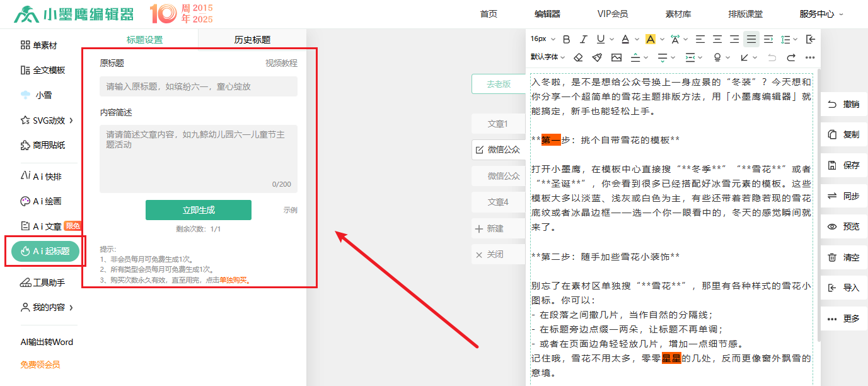This screenshot has width=868, height=386.
Task: Open the 服务中心 top menu
Action: (821, 14)
